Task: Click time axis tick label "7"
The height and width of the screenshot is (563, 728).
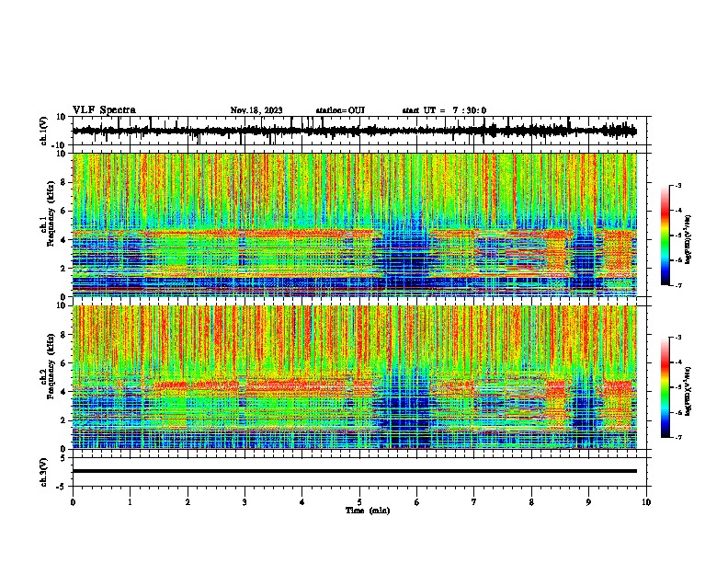Action: (474, 502)
